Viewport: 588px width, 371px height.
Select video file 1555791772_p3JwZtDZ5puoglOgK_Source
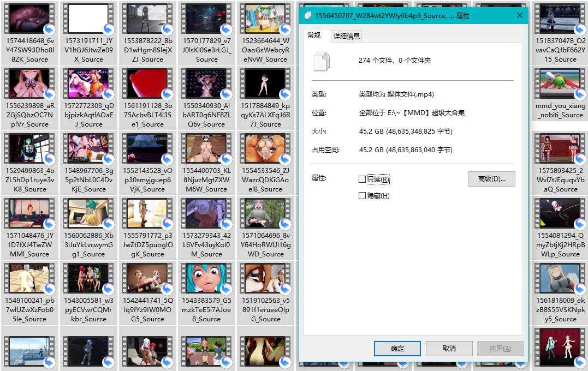tap(147, 228)
